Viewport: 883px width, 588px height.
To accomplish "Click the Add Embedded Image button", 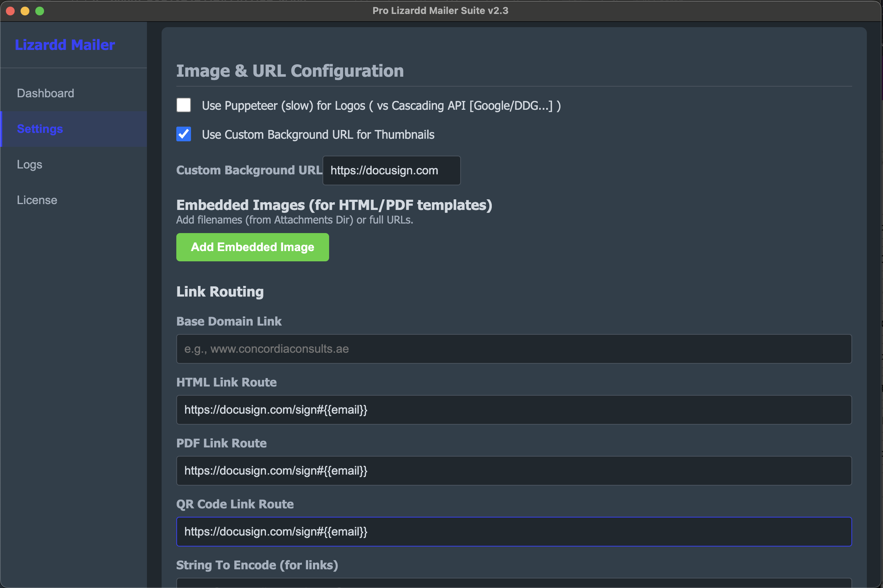I will point(252,247).
